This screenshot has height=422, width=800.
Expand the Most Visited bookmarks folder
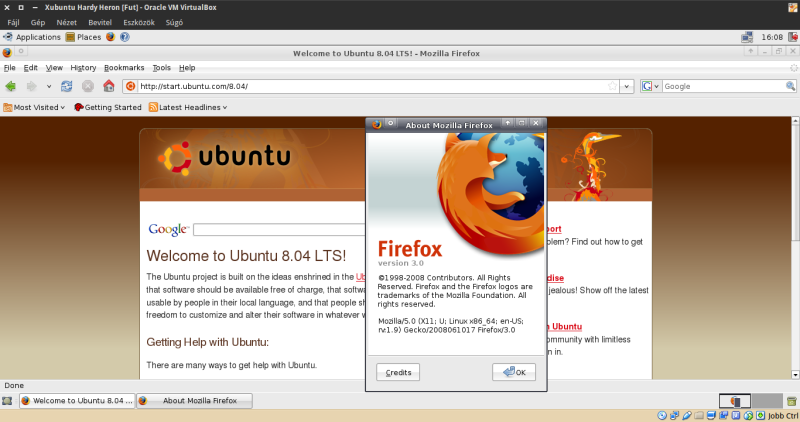click(34, 107)
